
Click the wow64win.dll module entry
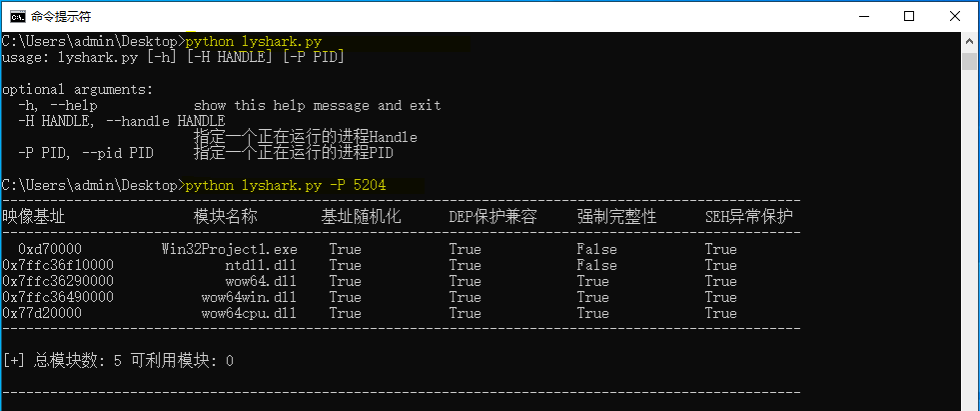[x=249, y=297]
